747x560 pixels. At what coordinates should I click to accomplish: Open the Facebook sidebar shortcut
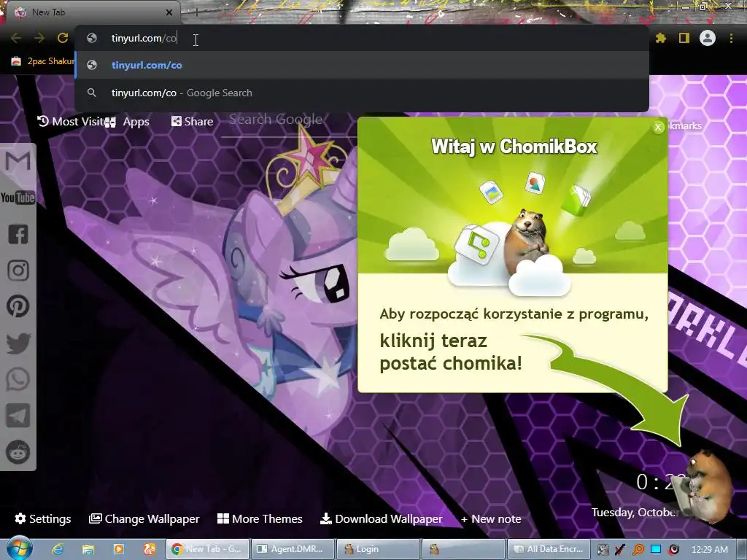click(18, 234)
